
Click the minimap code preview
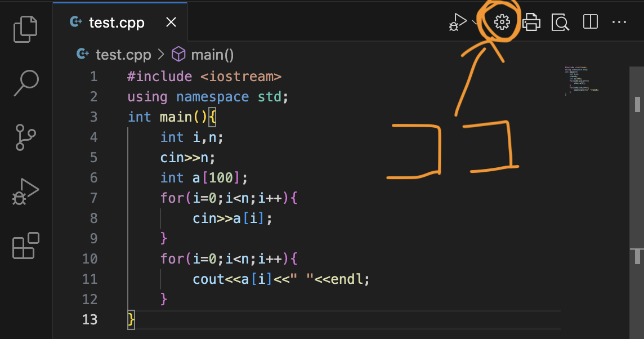point(582,79)
